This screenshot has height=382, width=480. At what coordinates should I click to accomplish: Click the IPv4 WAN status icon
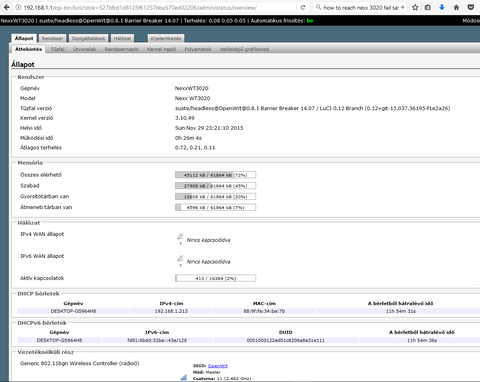tap(180, 237)
